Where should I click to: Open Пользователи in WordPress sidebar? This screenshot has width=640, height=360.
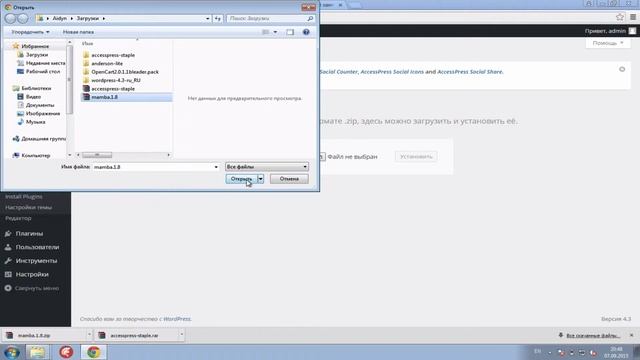pos(37,247)
